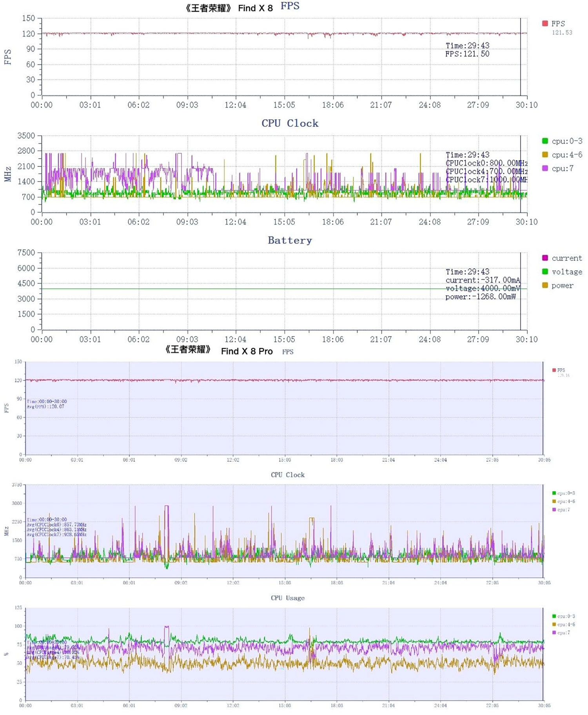The width and height of the screenshot is (588, 715).
Task: Click the cpu:4-6 legend of CPU Usage chart
Action: 564,624
